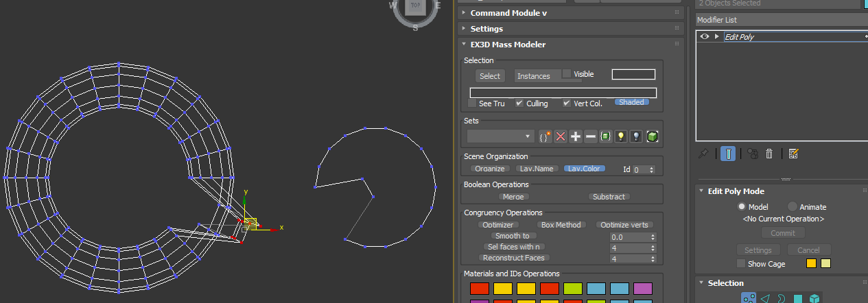The height and width of the screenshot is (303, 868).
Task: Toggle the See Tru checkbox
Action: [472, 103]
